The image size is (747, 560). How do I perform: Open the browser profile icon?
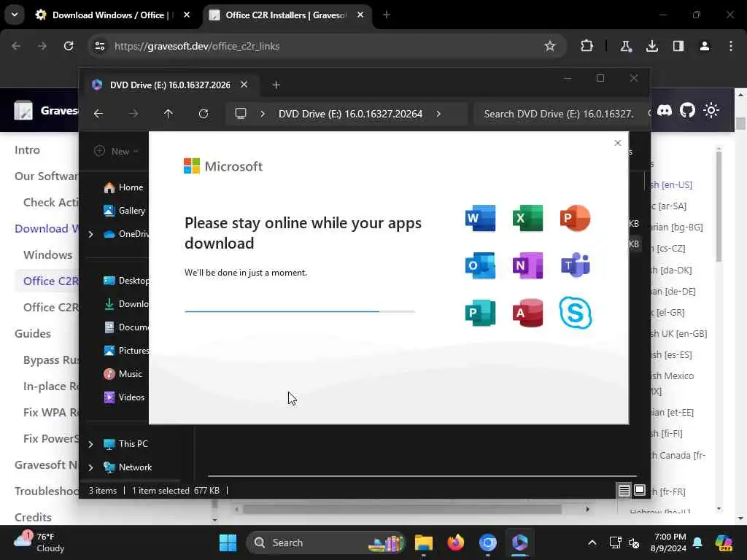point(704,46)
